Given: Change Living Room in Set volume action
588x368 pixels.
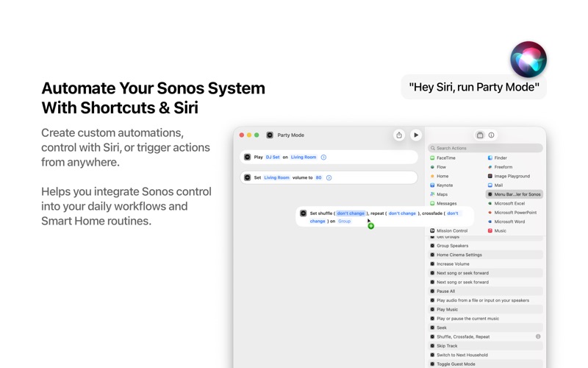Looking at the screenshot, I should [x=276, y=177].
